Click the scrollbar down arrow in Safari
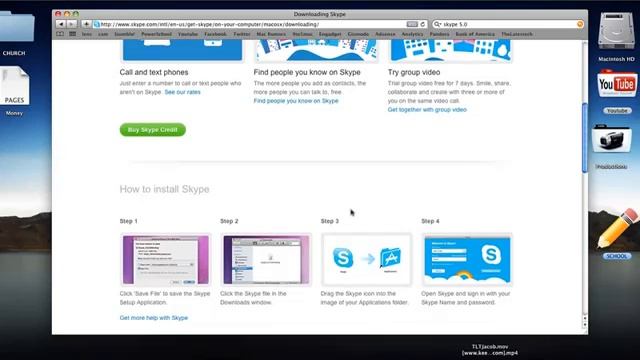The image size is (640, 360). pyautogui.click(x=585, y=325)
